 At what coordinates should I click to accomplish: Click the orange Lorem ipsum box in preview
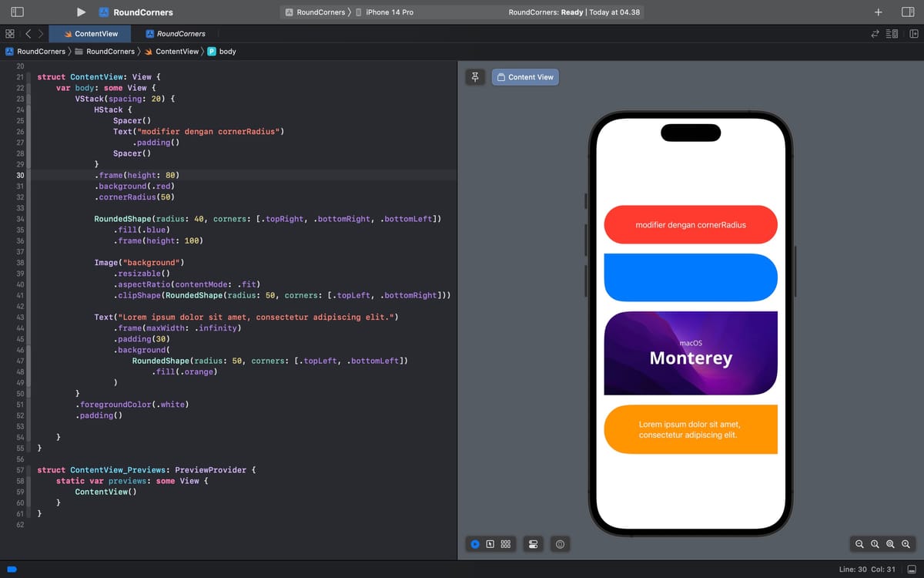point(691,429)
